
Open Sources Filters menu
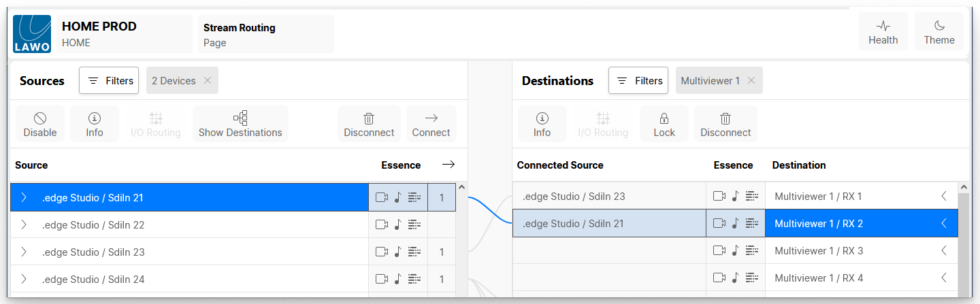pyautogui.click(x=109, y=80)
